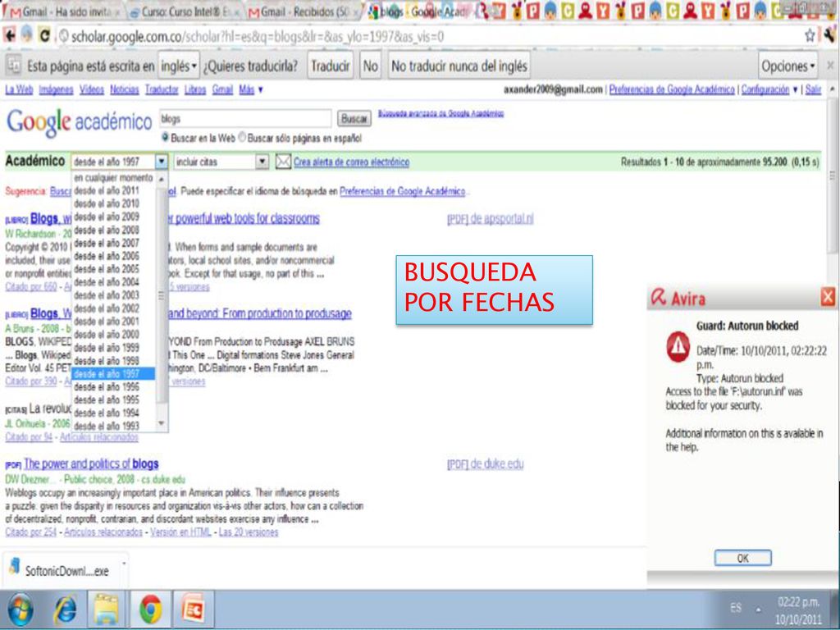Click the Imágenes link in top bar
Screen dimensions: 840x630
pyautogui.click(x=57, y=89)
